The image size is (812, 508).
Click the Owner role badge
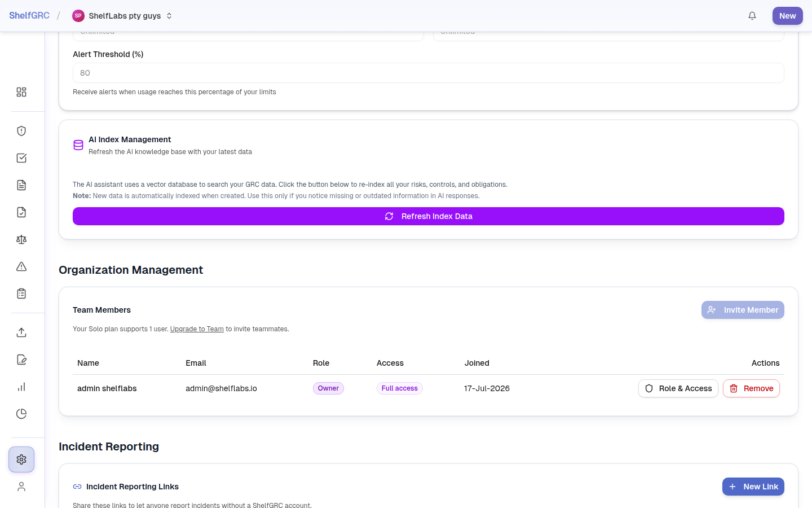(328, 388)
